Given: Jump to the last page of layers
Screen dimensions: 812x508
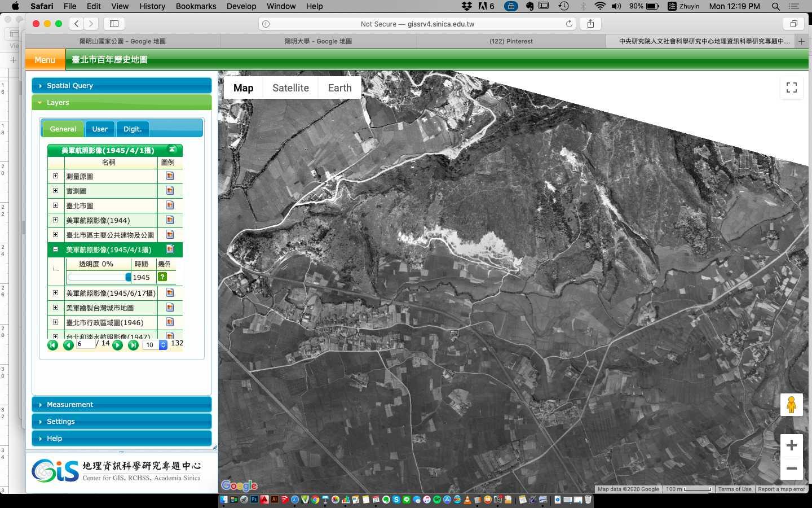Looking at the screenshot, I should 133,345.
